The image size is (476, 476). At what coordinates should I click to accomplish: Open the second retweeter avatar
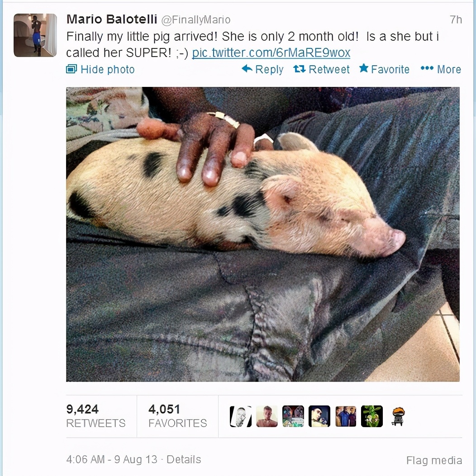[x=267, y=416]
